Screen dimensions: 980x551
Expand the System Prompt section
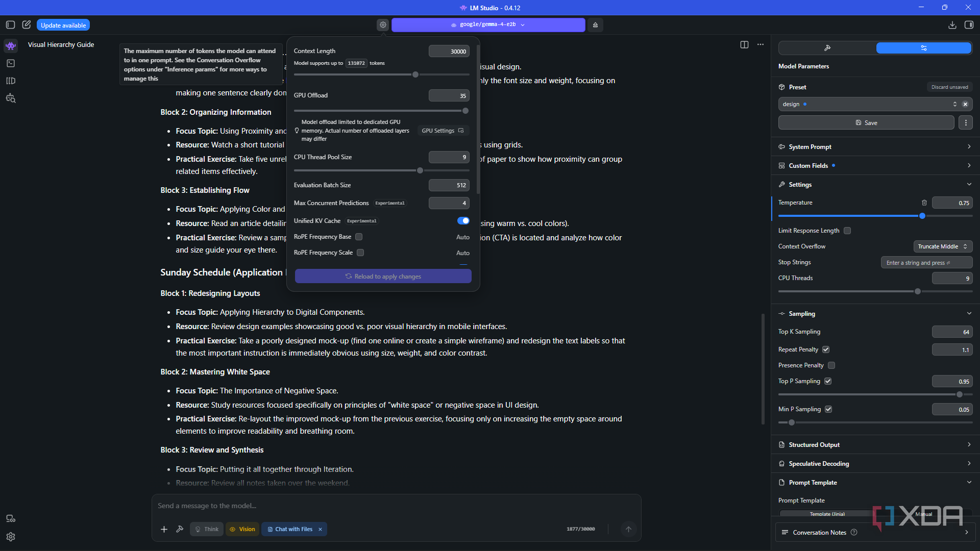click(x=875, y=147)
